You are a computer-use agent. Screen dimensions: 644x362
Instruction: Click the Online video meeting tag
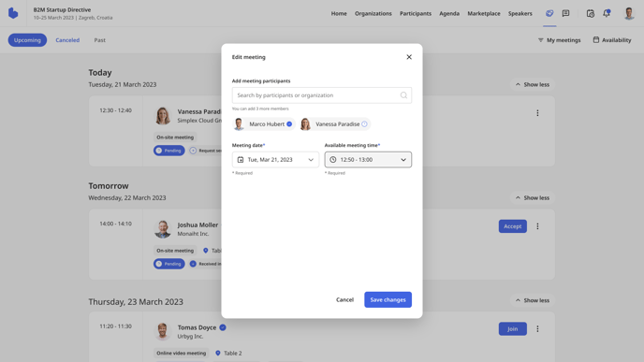pos(182,353)
